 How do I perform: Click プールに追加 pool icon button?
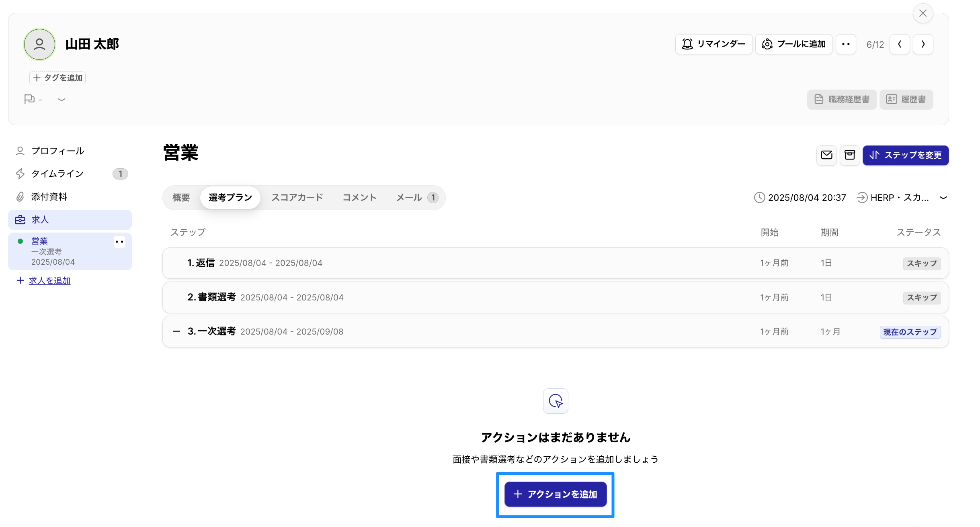[x=793, y=44]
